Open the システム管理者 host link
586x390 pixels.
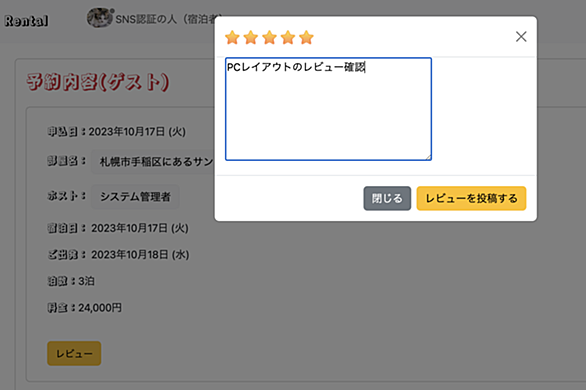135,196
